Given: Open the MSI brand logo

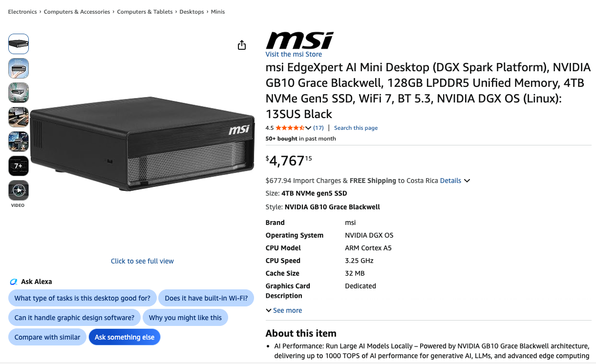Looking at the screenshot, I should [x=300, y=40].
